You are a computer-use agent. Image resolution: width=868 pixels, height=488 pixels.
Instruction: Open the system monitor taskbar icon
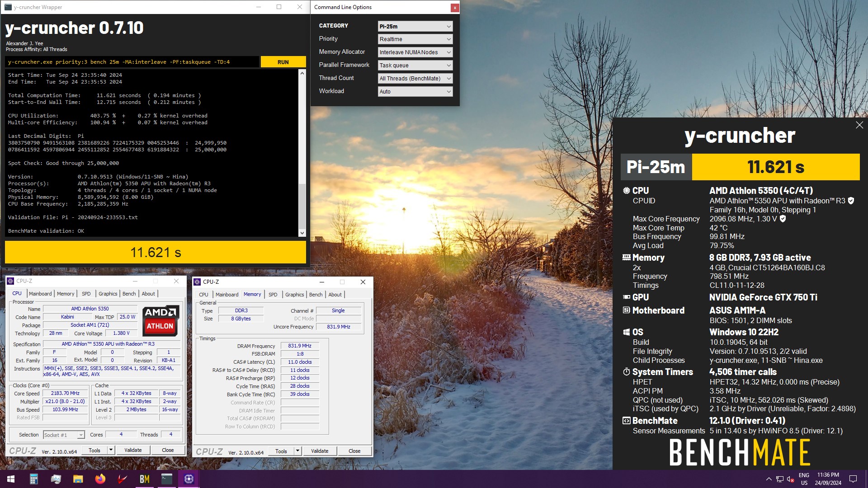(56, 479)
